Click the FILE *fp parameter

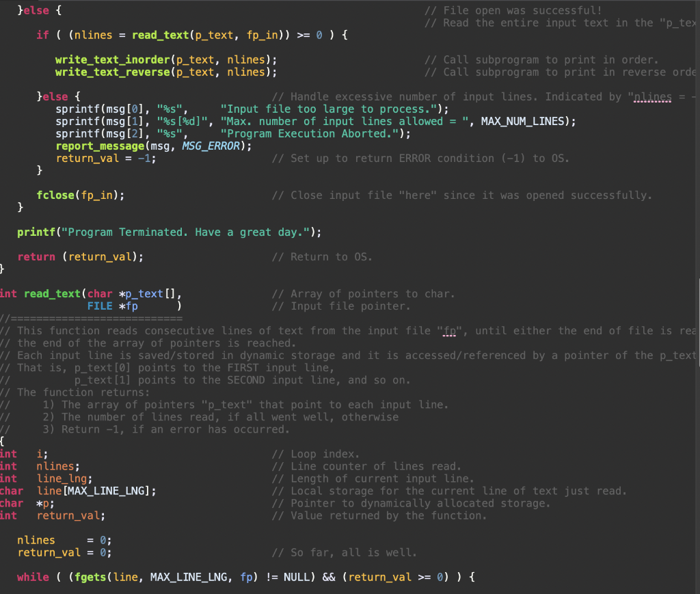pyautogui.click(x=113, y=306)
